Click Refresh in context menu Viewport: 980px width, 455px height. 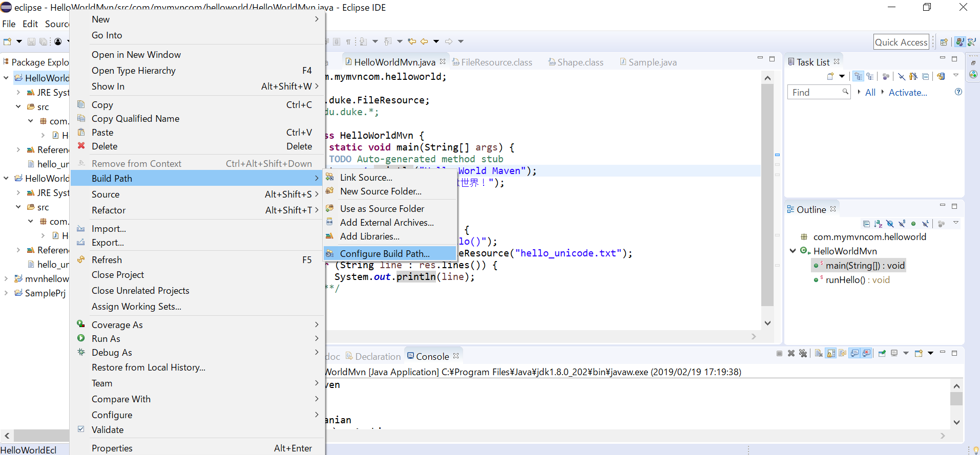(197, 259)
